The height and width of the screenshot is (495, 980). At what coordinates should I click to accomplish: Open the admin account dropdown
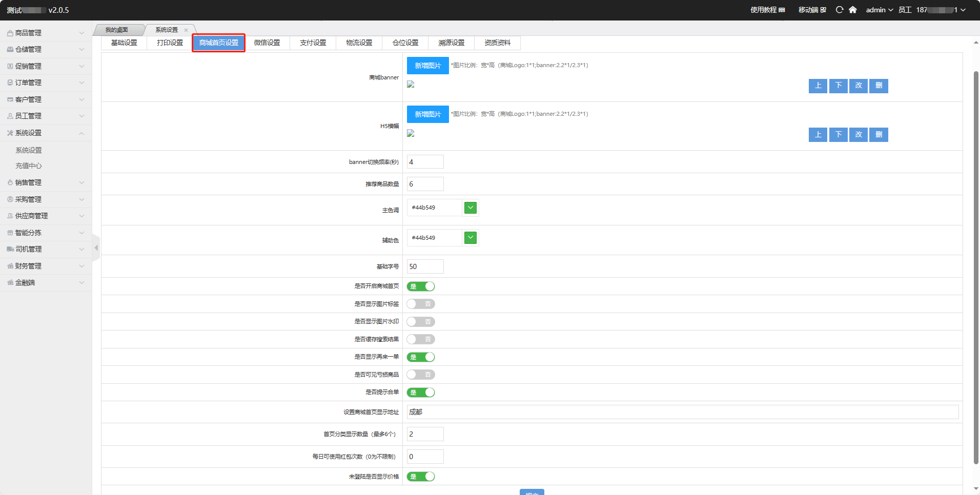(x=879, y=10)
